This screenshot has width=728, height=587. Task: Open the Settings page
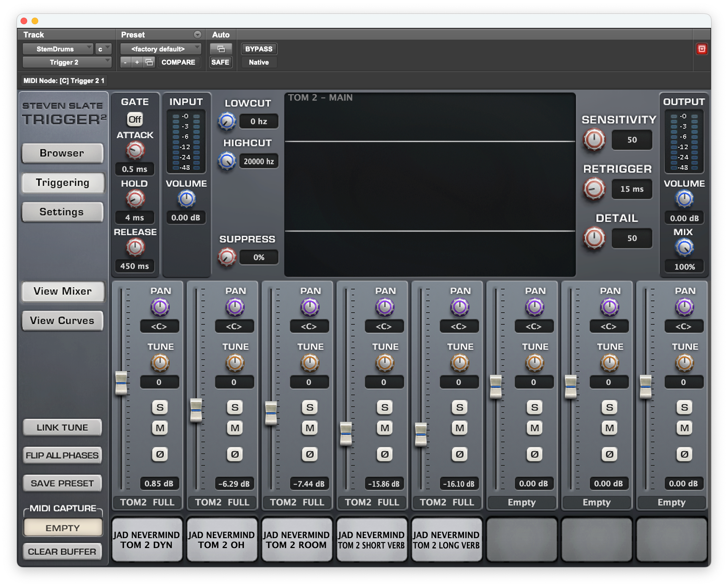[x=62, y=212]
